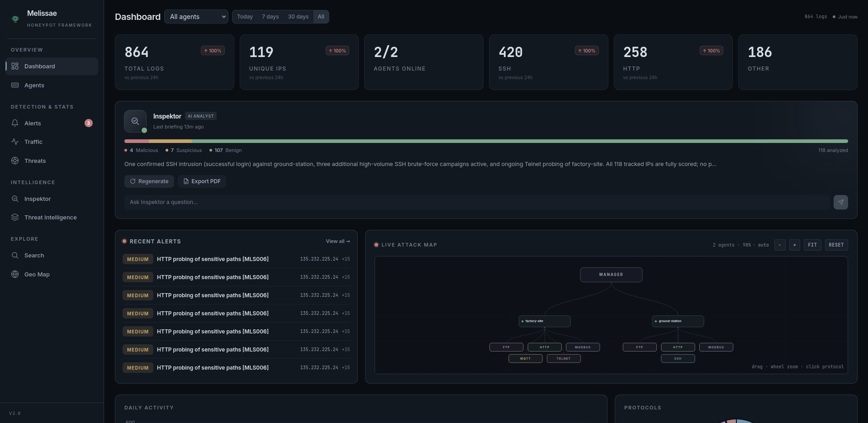Image resolution: width=868 pixels, height=423 pixels.
Task: Click the MANAGER node in attack map
Action: [611, 275]
